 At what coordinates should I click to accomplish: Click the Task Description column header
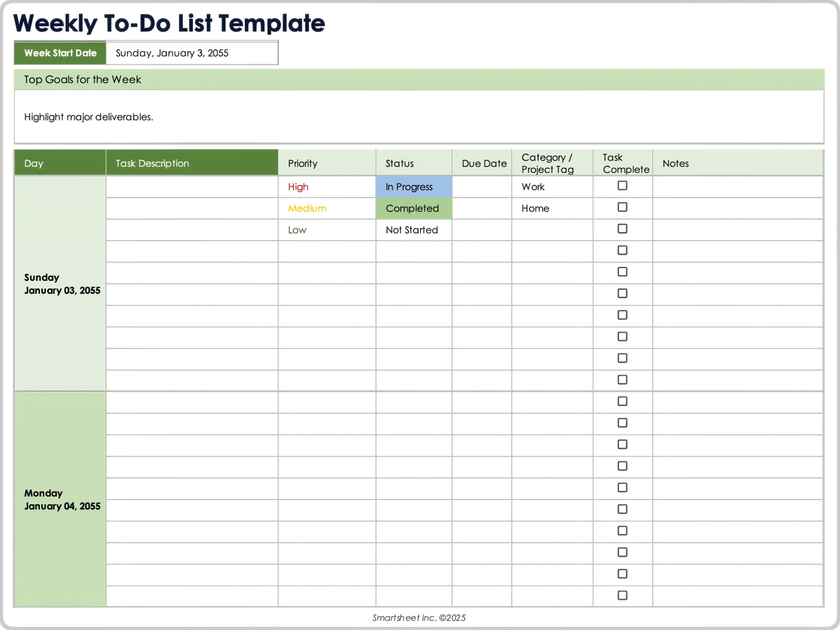152,163
